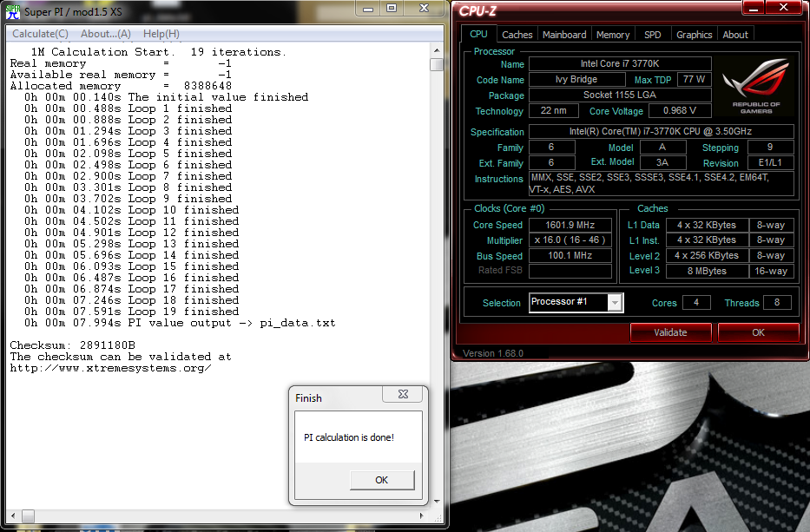The image size is (810, 532).
Task: Click the Level 2 value 4 x 256 KBytes
Action: click(x=707, y=255)
